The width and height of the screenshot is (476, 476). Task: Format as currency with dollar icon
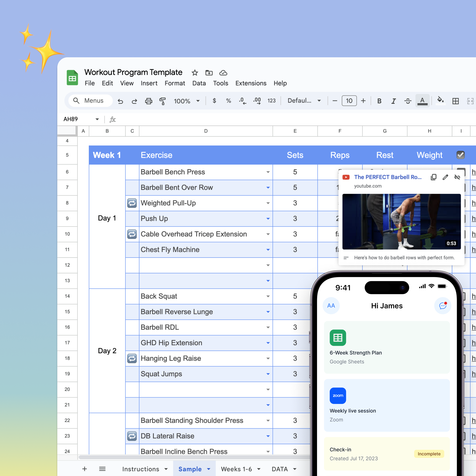click(214, 101)
